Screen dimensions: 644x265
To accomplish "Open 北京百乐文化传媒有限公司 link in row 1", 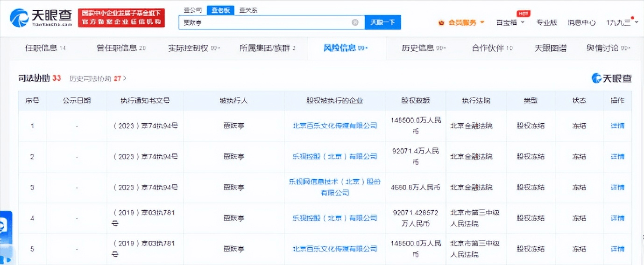I will point(334,126).
